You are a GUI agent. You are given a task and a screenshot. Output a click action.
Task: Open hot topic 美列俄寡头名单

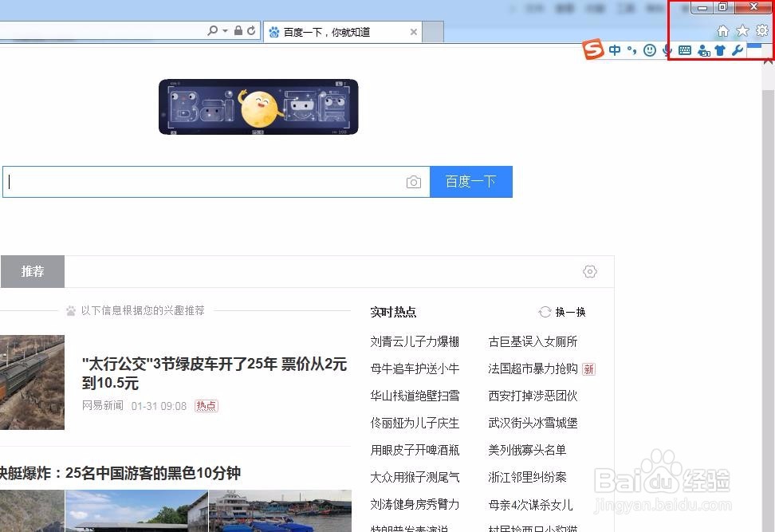(x=527, y=450)
